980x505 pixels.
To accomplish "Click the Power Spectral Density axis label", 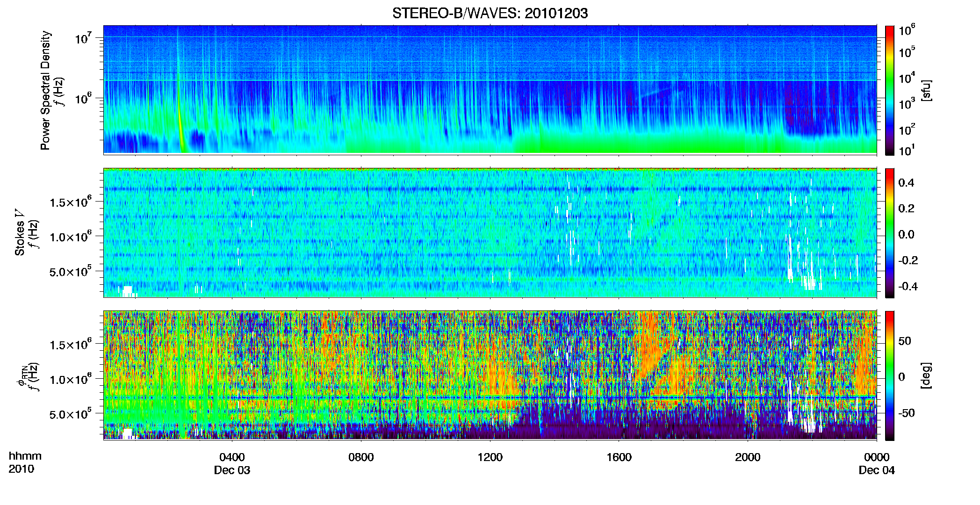I will click(45, 90).
